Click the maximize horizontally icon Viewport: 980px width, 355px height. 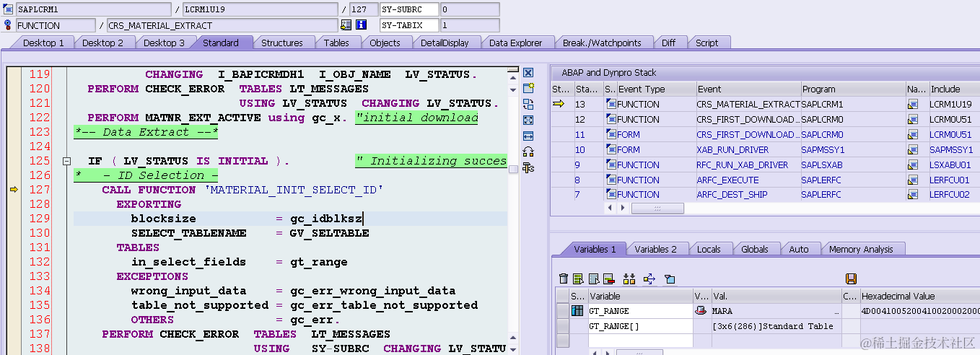(x=528, y=136)
